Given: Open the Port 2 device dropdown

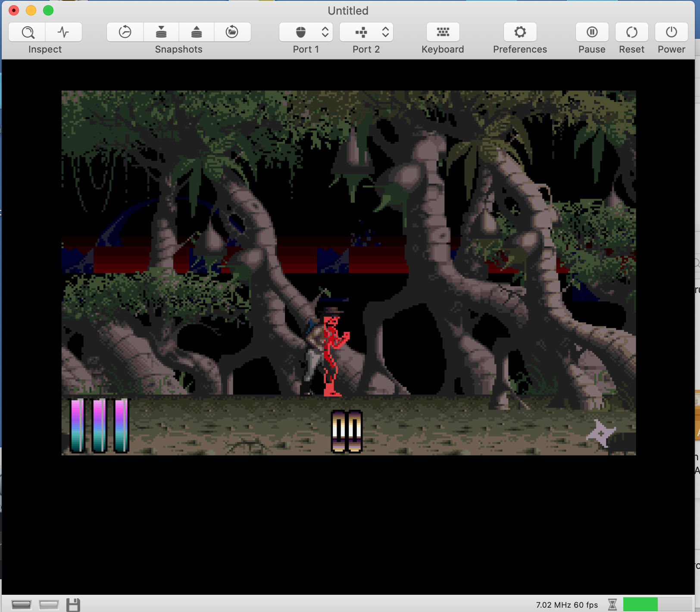Looking at the screenshot, I should point(366,32).
